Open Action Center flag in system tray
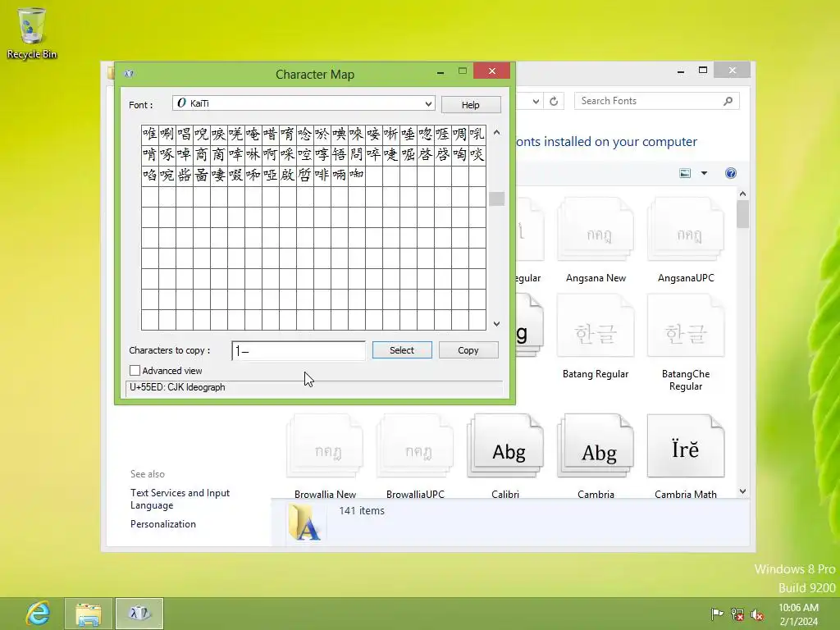The image size is (840, 630). (x=717, y=614)
